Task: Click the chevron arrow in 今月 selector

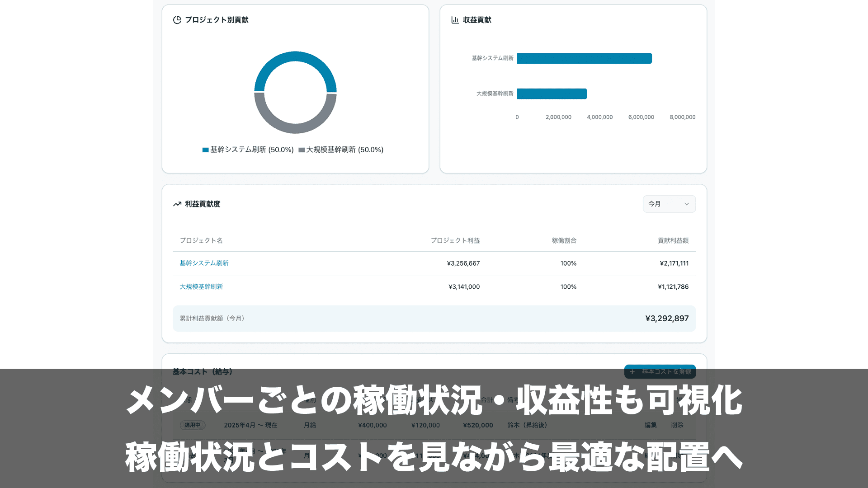Action: tap(686, 204)
